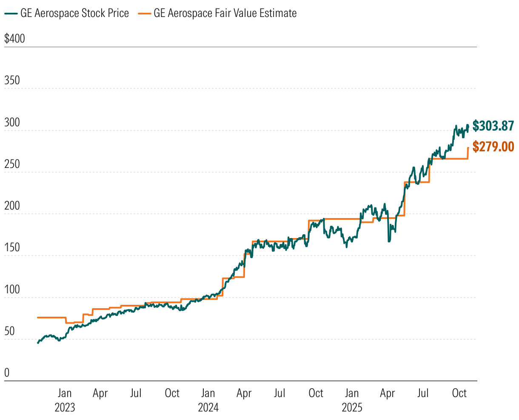Click the 150 y-axis tick label
The image size is (519, 420).
12,248
